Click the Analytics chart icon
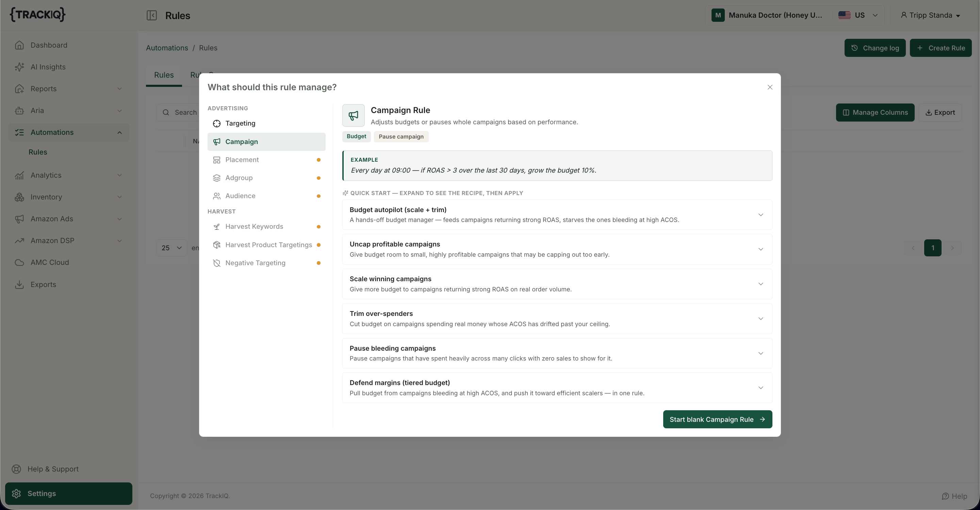 point(19,175)
